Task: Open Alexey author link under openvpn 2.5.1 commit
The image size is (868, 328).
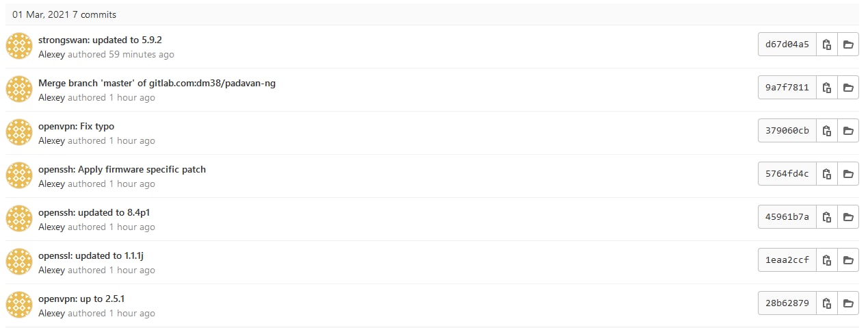Action: (x=51, y=313)
